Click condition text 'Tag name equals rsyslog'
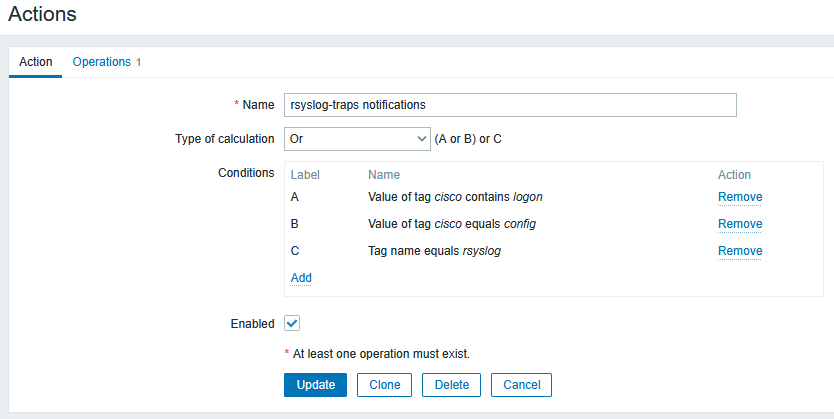This screenshot has width=834, height=419. 434,251
